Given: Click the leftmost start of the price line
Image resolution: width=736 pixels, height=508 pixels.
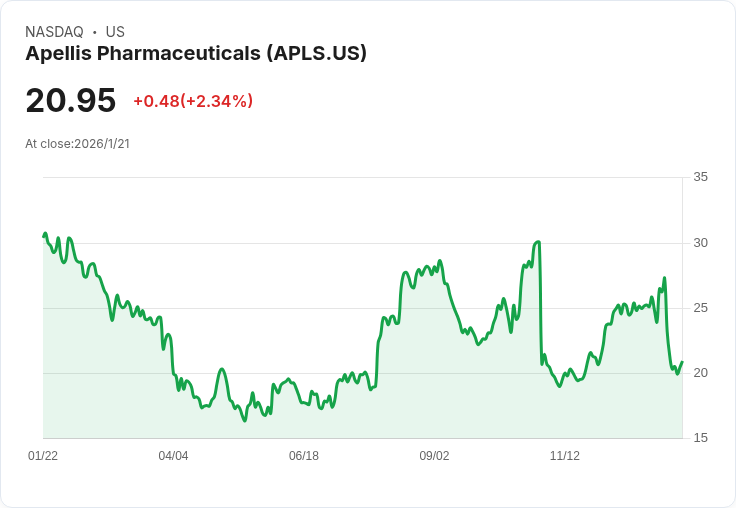Looking at the screenshot, I should [x=43, y=236].
